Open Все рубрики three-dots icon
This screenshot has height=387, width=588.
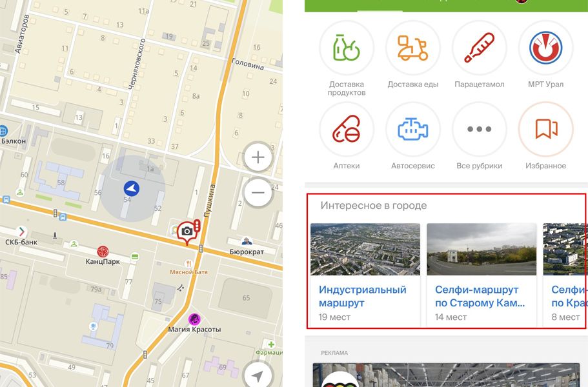coord(480,129)
